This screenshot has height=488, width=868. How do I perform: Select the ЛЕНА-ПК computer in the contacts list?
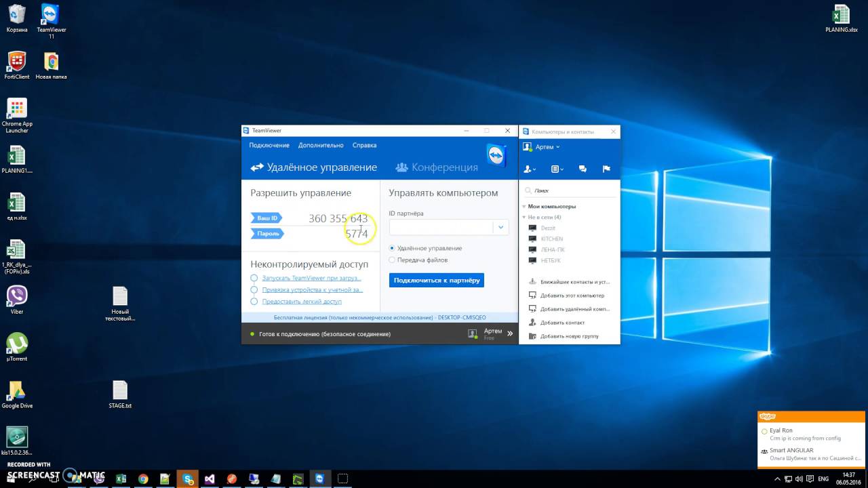(552, 249)
